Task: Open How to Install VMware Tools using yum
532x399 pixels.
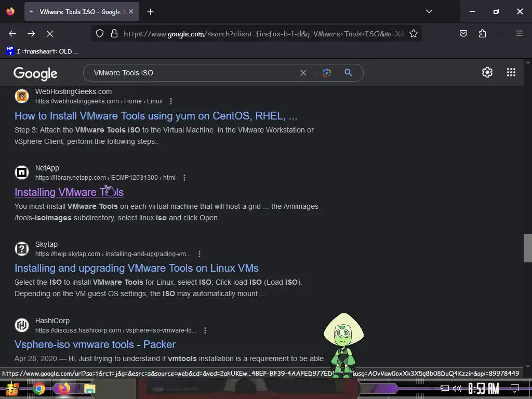Action: point(156,116)
